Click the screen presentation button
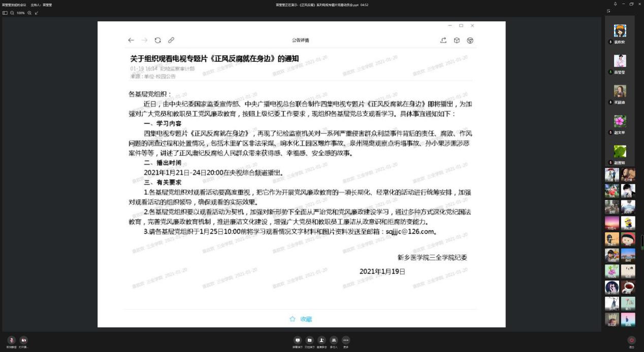The height and width of the screenshot is (352, 644). 298,340
